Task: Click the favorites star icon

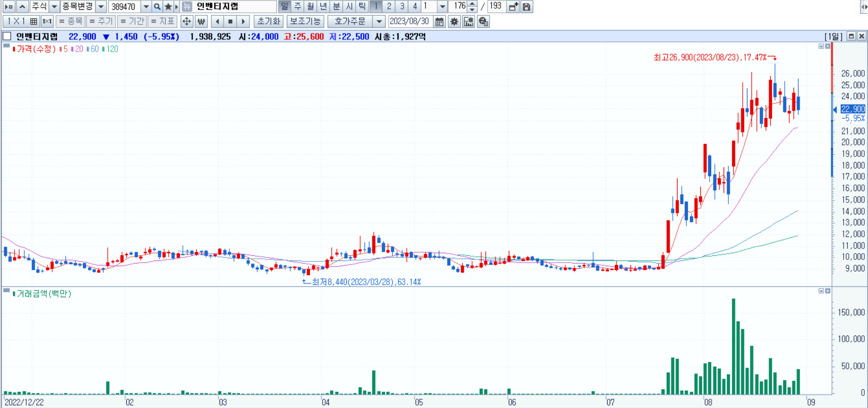Action: point(168,7)
